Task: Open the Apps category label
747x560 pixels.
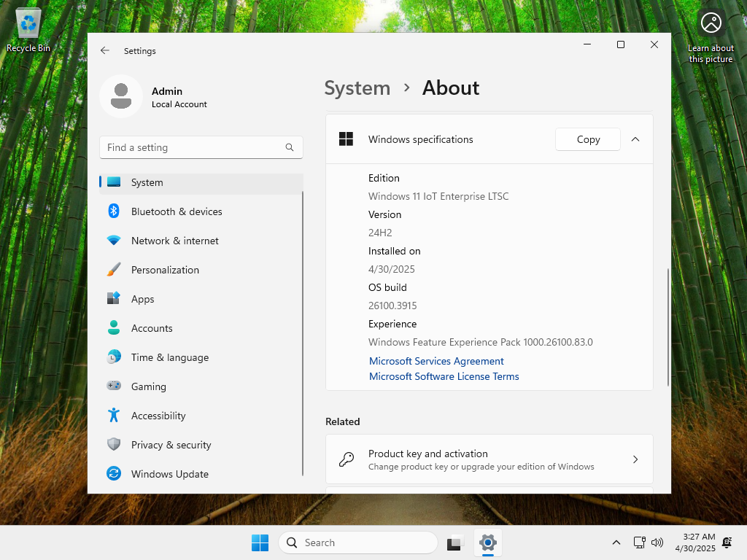Action: pyautogui.click(x=142, y=299)
